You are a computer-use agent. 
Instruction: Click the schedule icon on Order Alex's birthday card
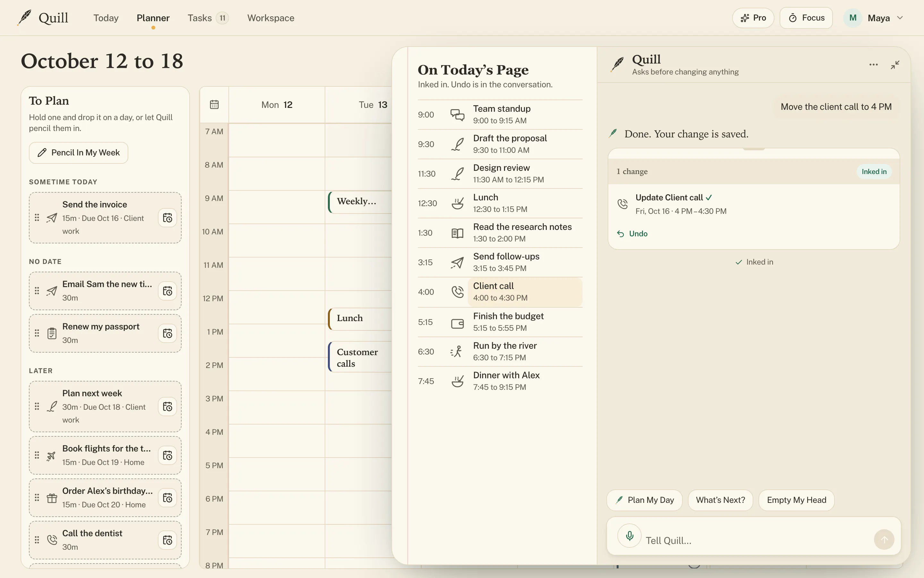point(167,498)
